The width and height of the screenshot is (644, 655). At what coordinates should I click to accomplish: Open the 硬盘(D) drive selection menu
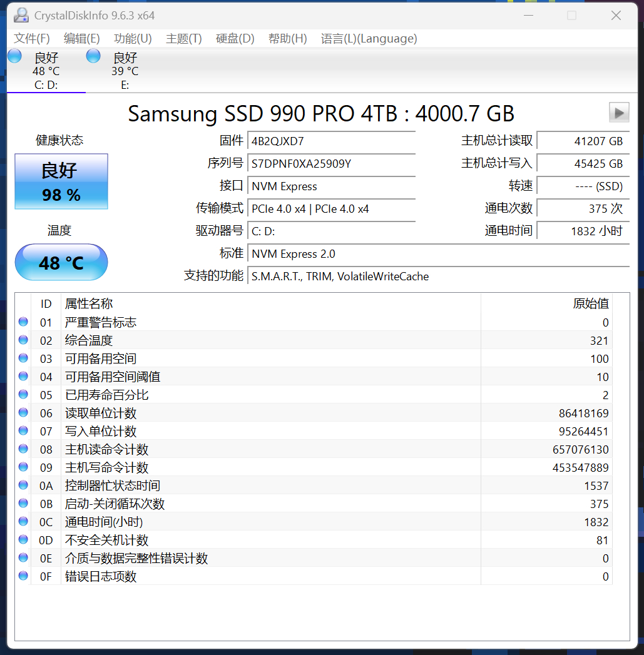point(234,38)
